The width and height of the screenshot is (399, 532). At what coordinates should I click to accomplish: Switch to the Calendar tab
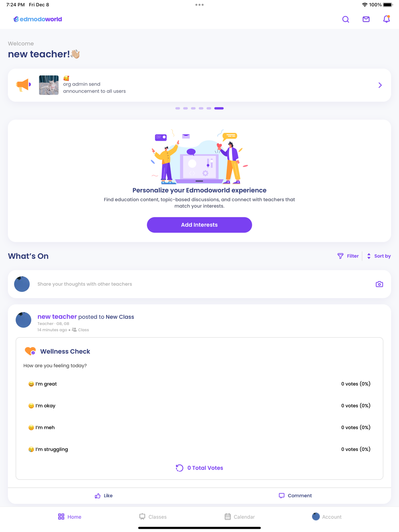coord(239,516)
